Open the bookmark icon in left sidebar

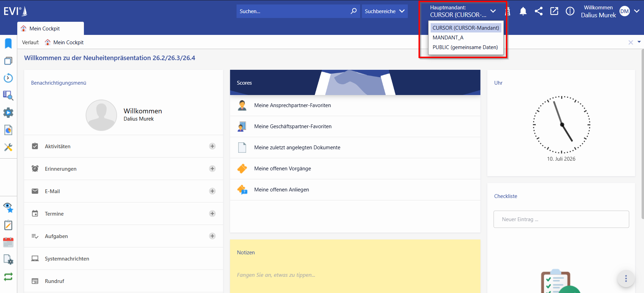(8, 44)
